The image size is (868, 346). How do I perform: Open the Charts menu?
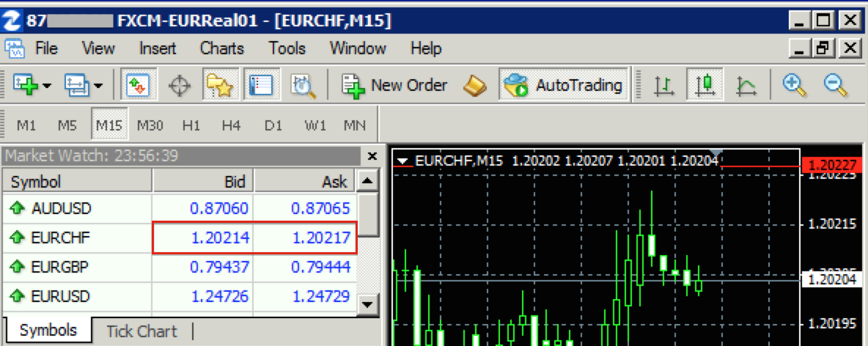(x=222, y=48)
